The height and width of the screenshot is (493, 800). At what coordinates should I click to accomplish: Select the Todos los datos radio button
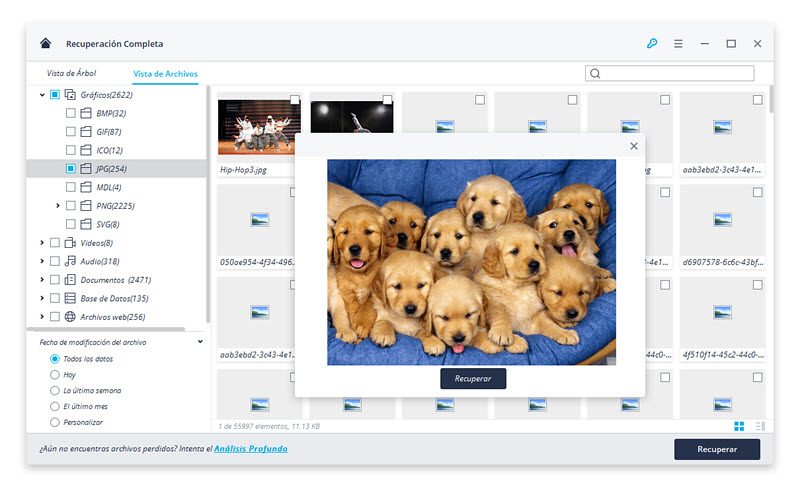click(x=55, y=359)
